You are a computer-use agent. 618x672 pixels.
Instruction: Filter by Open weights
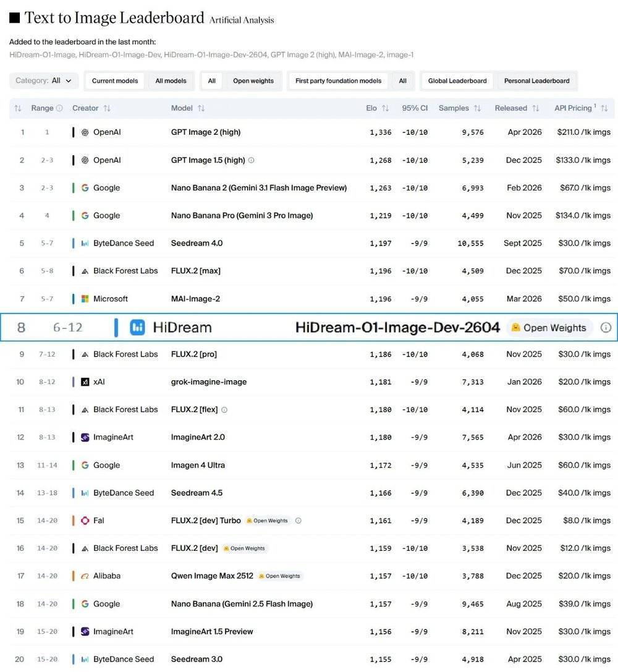pyautogui.click(x=253, y=80)
